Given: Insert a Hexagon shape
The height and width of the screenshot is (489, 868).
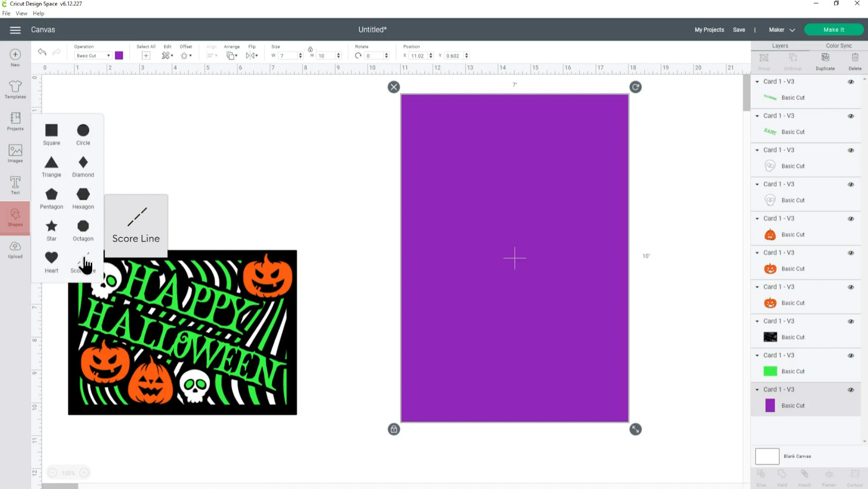Looking at the screenshot, I should tap(83, 198).
